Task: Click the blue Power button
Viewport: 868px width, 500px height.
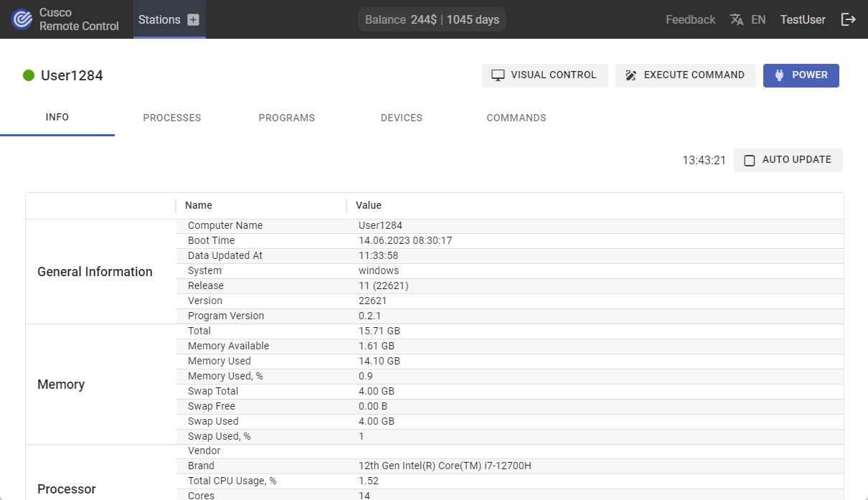Action: pyautogui.click(x=801, y=75)
